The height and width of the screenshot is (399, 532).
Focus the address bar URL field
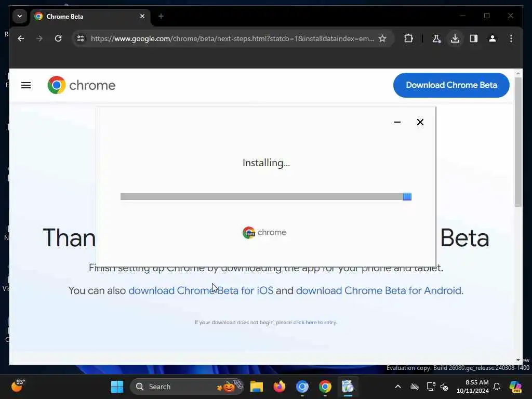tap(232, 38)
